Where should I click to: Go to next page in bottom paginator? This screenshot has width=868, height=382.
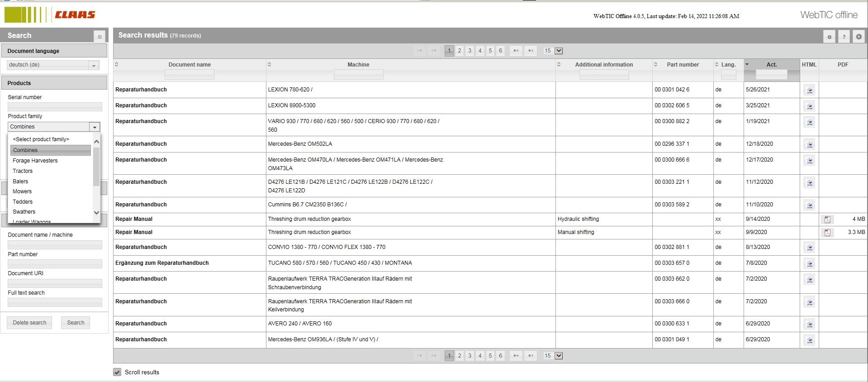coord(516,356)
